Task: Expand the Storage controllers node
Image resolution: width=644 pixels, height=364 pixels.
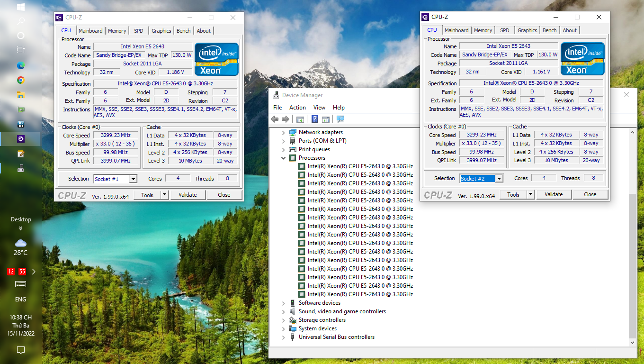Action: (x=284, y=320)
